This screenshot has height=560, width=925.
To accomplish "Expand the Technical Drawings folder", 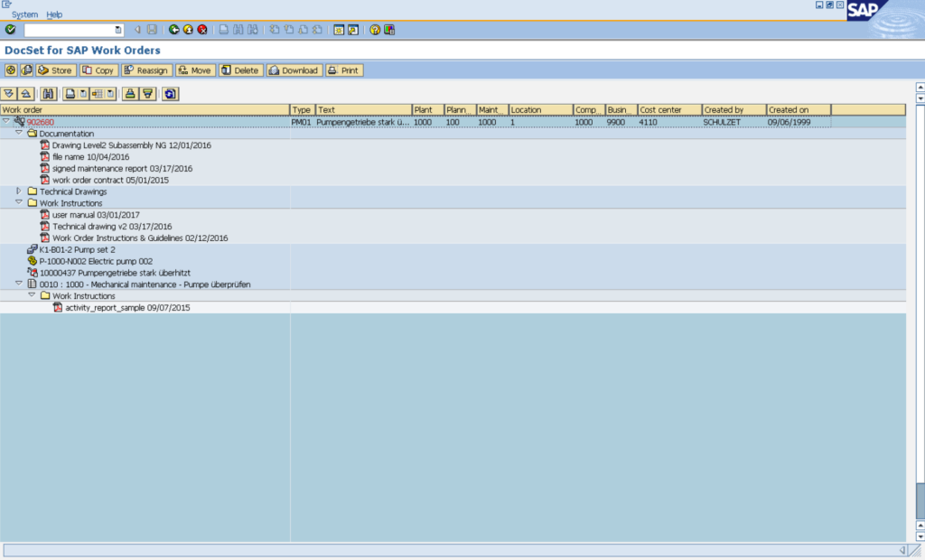I will tap(19, 191).
